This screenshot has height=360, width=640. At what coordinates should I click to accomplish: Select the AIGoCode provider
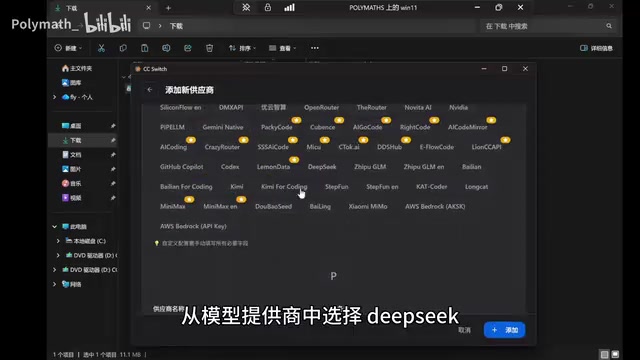(367, 127)
